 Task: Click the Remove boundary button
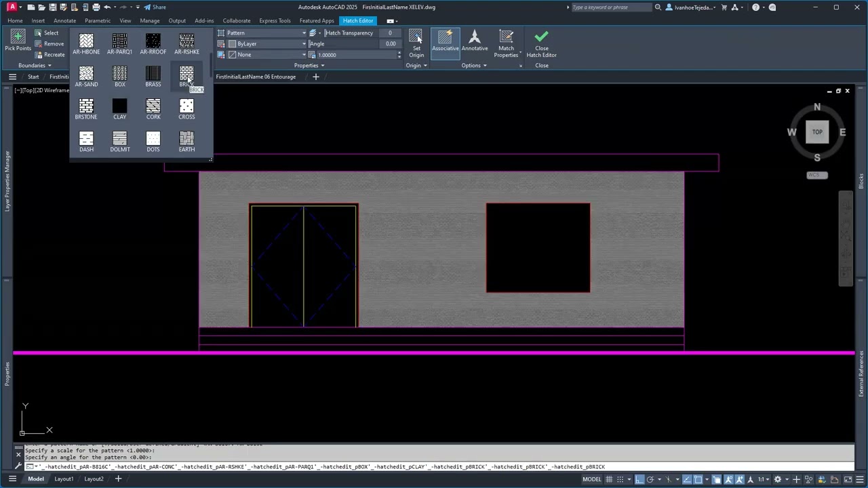[x=50, y=43]
